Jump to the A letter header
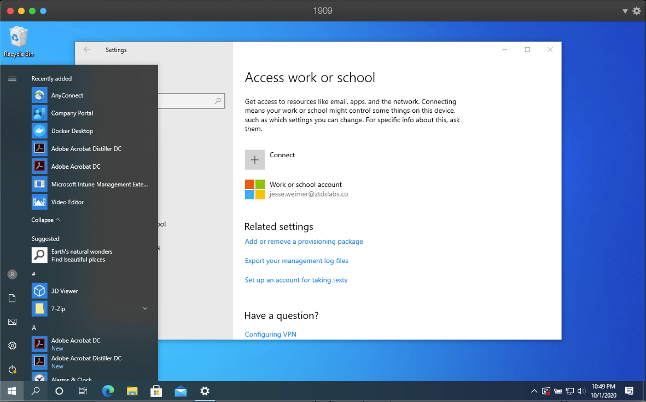Screen dimensions: 646x402 pyautogui.click(x=34, y=327)
